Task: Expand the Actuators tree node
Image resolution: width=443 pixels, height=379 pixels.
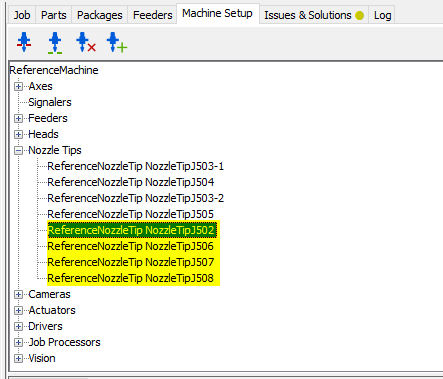Action: click(x=18, y=310)
